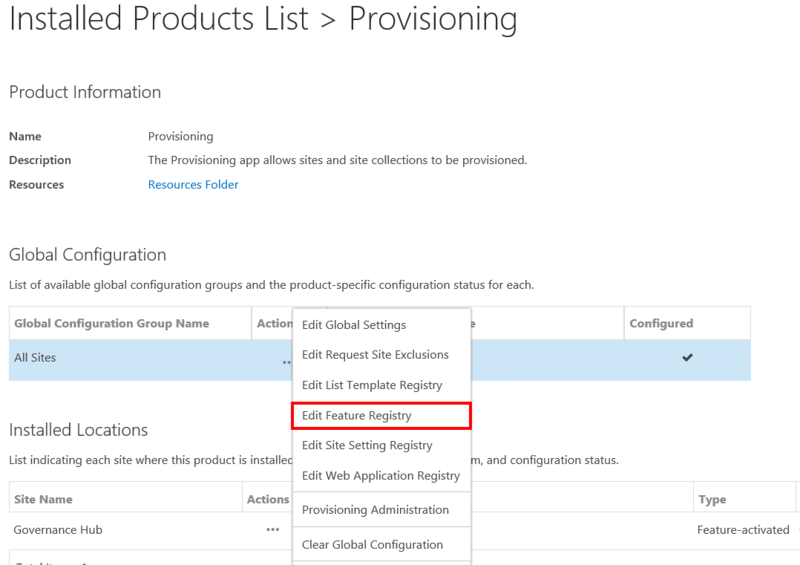This screenshot has width=800, height=565.
Task: Select Edit Request Site Exclusions
Action: click(375, 355)
